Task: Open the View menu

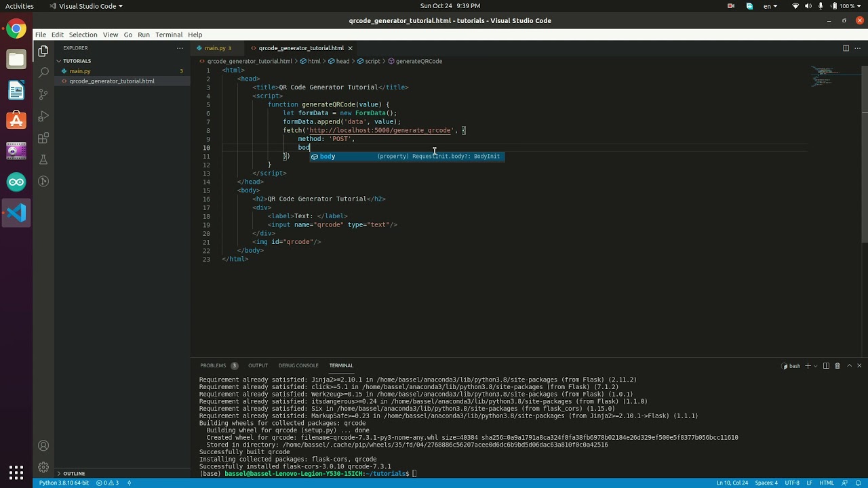Action: (x=111, y=35)
